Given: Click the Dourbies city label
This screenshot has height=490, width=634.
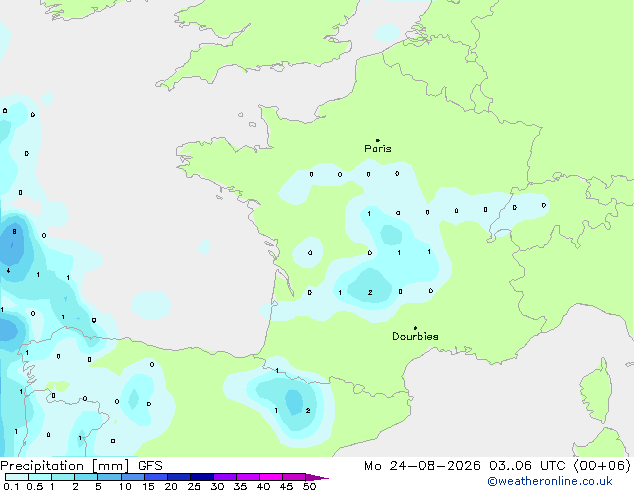Looking at the screenshot, I should tap(415, 336).
